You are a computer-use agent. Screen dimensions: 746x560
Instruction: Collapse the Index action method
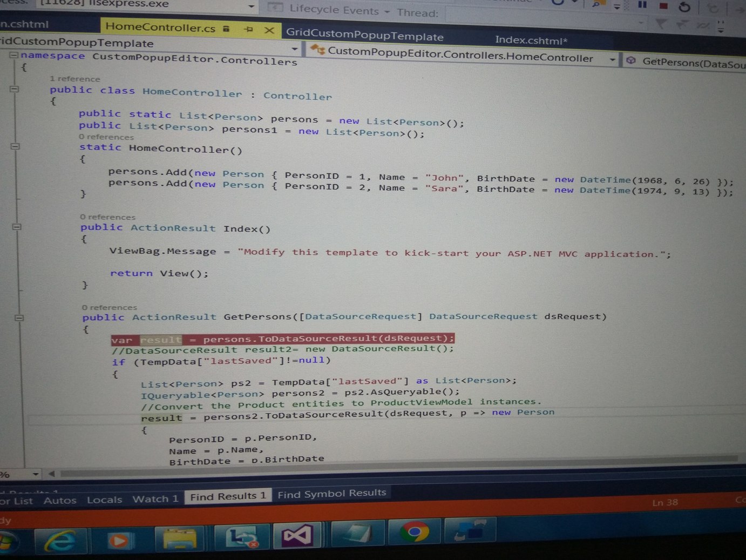tap(17, 227)
